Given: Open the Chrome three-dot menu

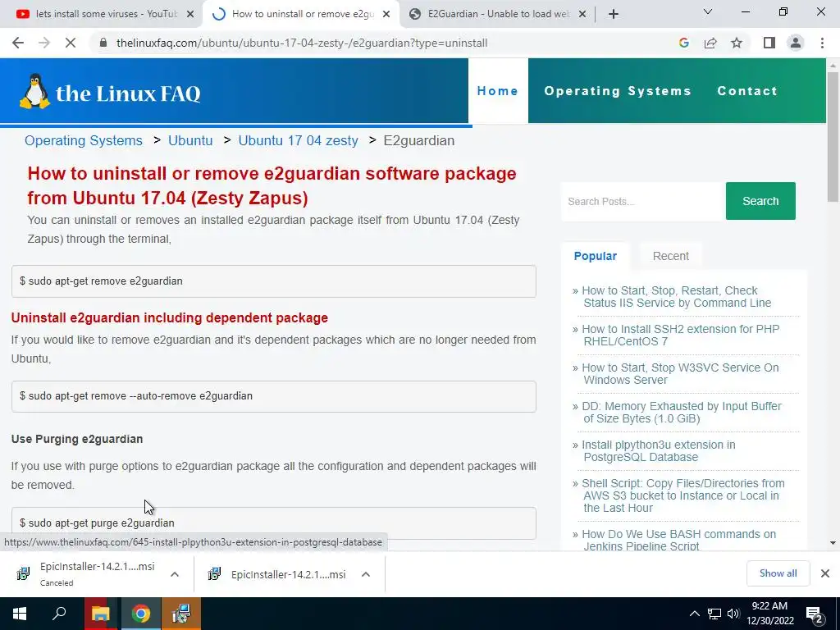Looking at the screenshot, I should point(822,43).
